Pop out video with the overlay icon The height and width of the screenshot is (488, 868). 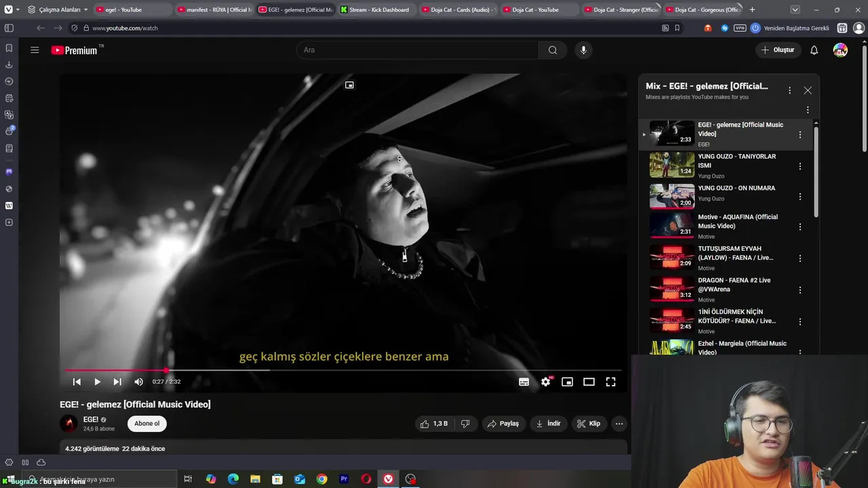pyautogui.click(x=349, y=85)
